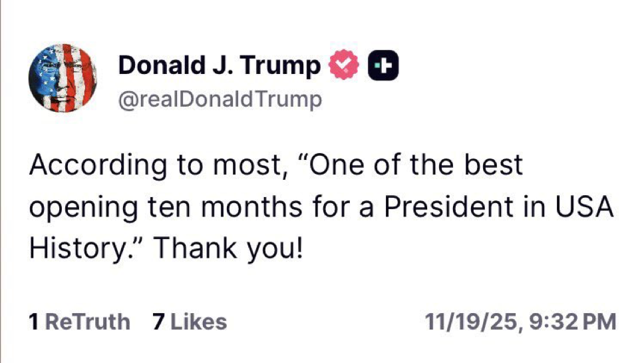Click the 9:32 PM post time

(574, 322)
